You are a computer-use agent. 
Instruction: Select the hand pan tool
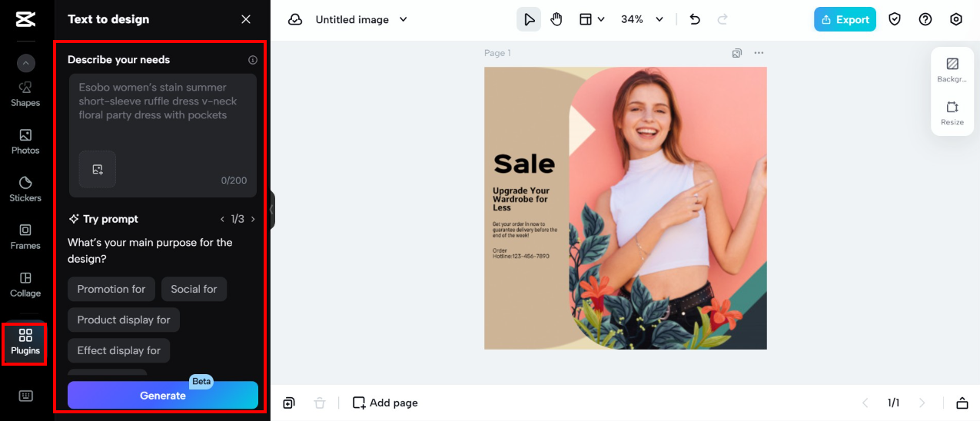click(556, 19)
